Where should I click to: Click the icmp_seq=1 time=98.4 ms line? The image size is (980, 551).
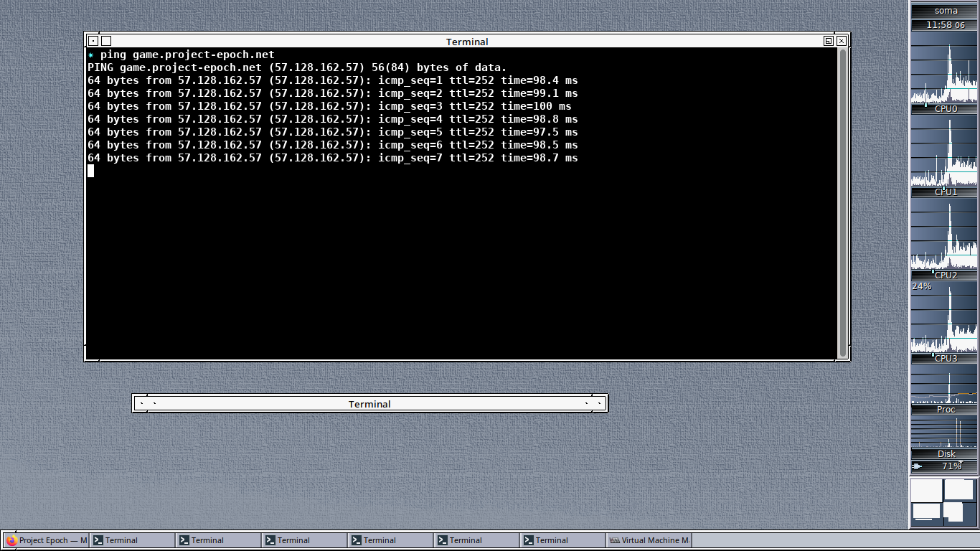pyautogui.click(x=332, y=80)
